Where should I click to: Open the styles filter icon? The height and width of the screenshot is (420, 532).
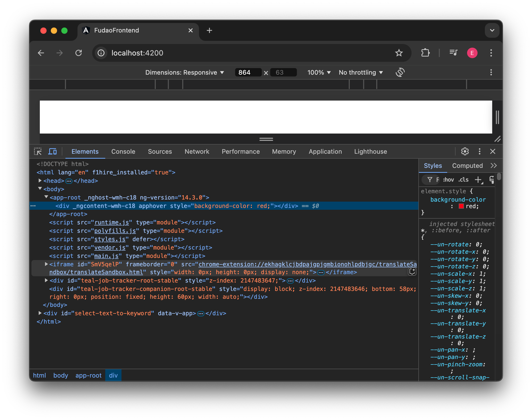[430, 180]
